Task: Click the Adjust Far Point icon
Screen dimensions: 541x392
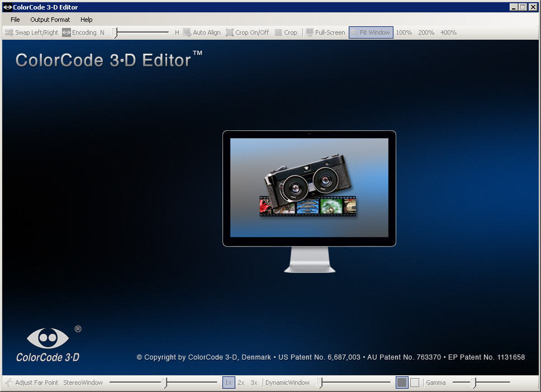Action: [9, 382]
